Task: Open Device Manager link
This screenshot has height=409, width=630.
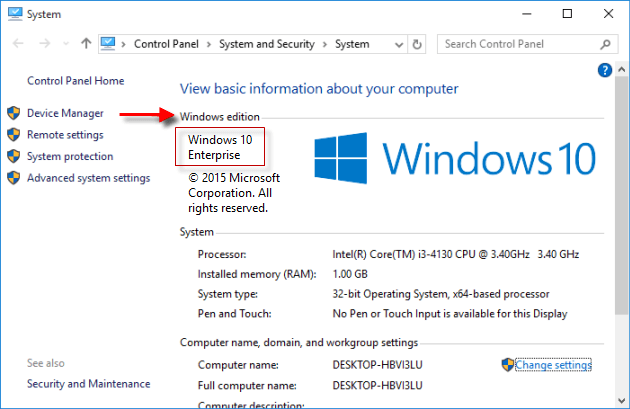Action: coord(65,113)
